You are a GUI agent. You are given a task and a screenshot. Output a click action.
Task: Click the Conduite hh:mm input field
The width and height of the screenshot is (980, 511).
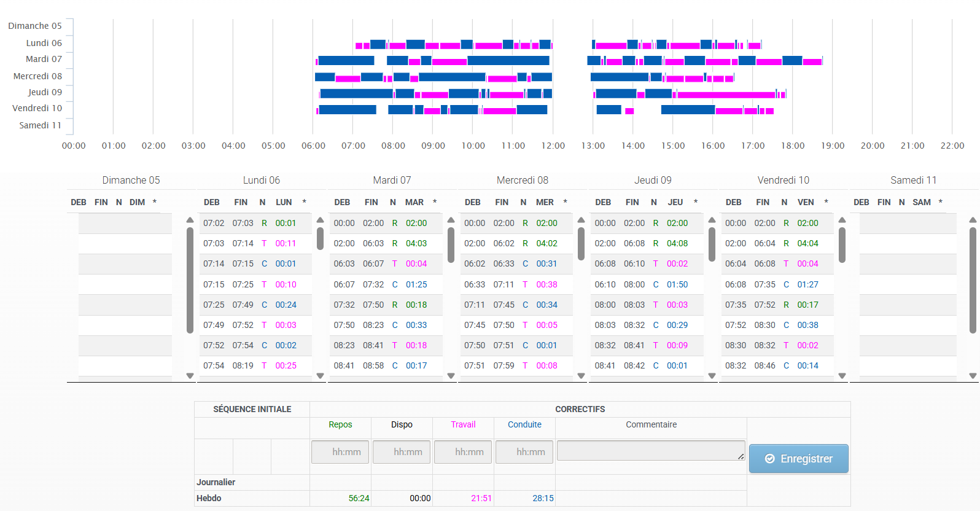pyautogui.click(x=524, y=452)
